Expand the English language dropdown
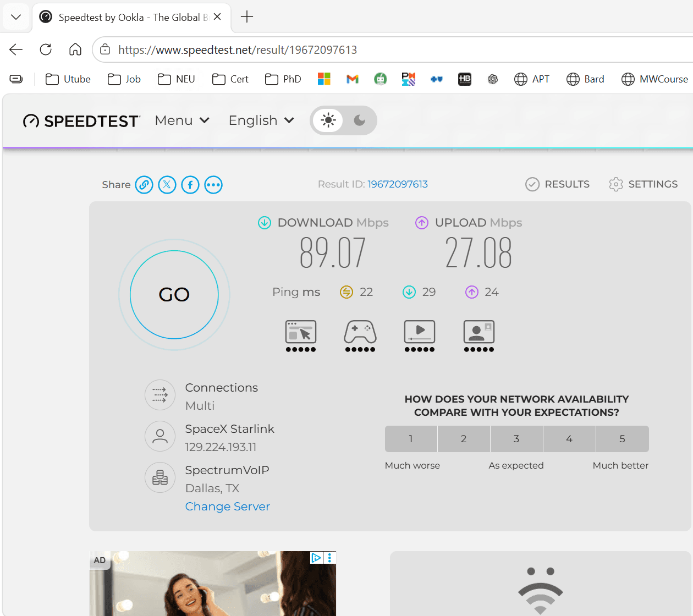The width and height of the screenshot is (693, 616). pyautogui.click(x=261, y=120)
